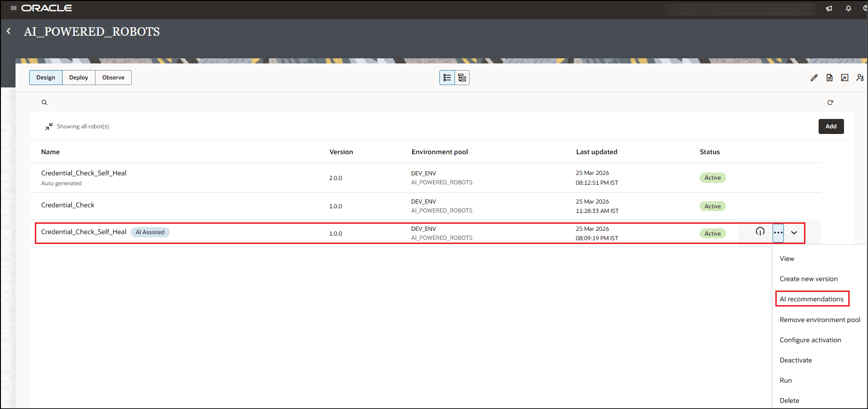Image resolution: width=868 pixels, height=409 pixels.
Task: Click Showing all robot(s) label
Action: (x=83, y=126)
